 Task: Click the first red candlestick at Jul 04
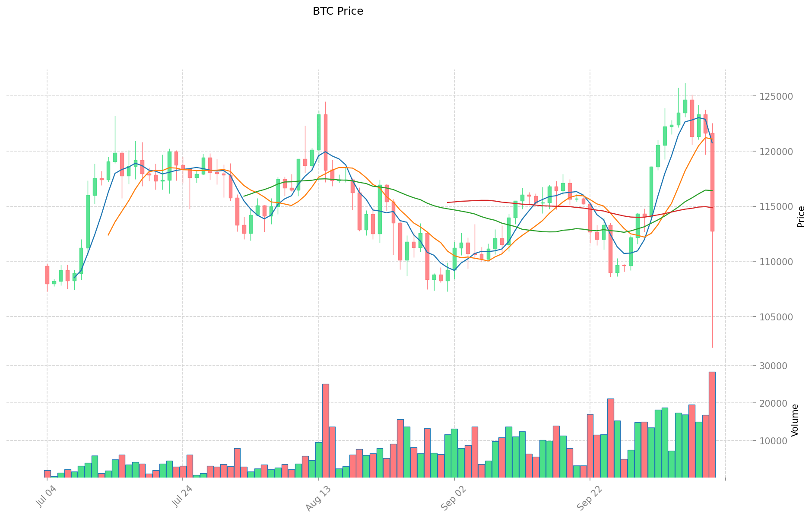pos(47,275)
